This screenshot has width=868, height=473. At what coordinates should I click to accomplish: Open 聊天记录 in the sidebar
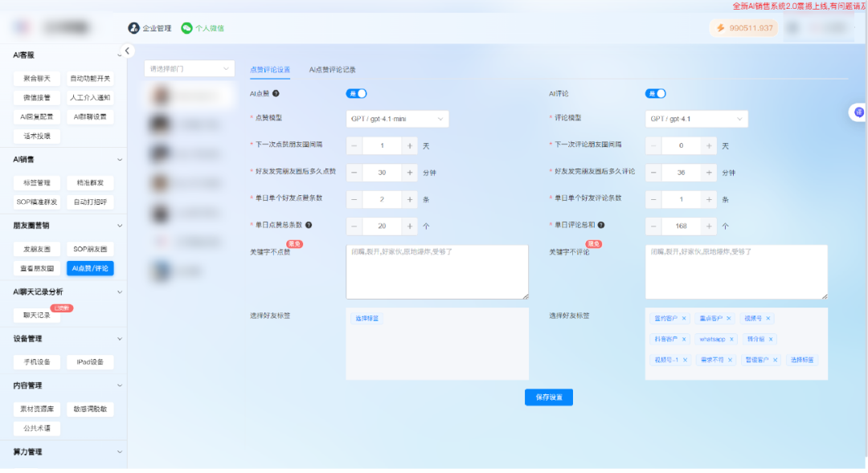click(x=37, y=316)
